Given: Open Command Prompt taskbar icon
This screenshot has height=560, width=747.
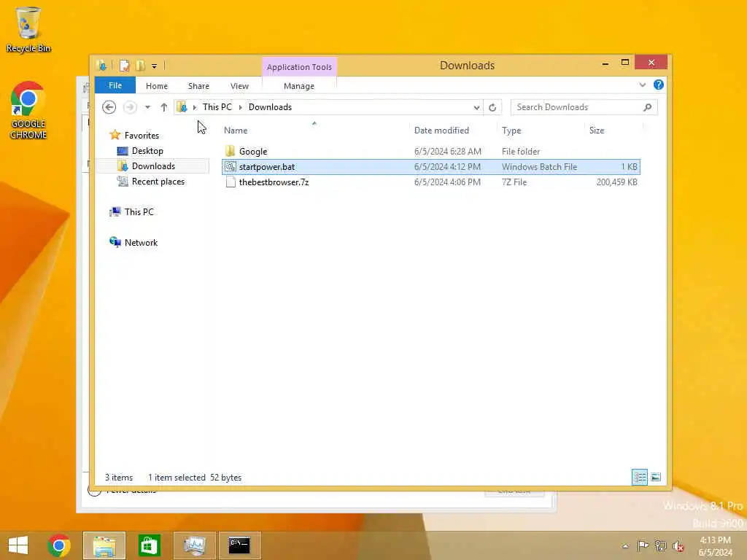Looking at the screenshot, I should 239,545.
